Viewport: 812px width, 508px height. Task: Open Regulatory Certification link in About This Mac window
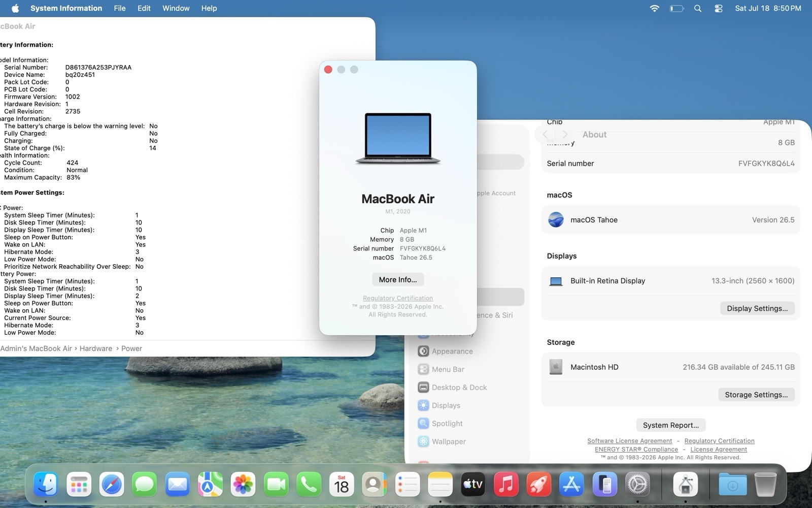[x=398, y=298]
